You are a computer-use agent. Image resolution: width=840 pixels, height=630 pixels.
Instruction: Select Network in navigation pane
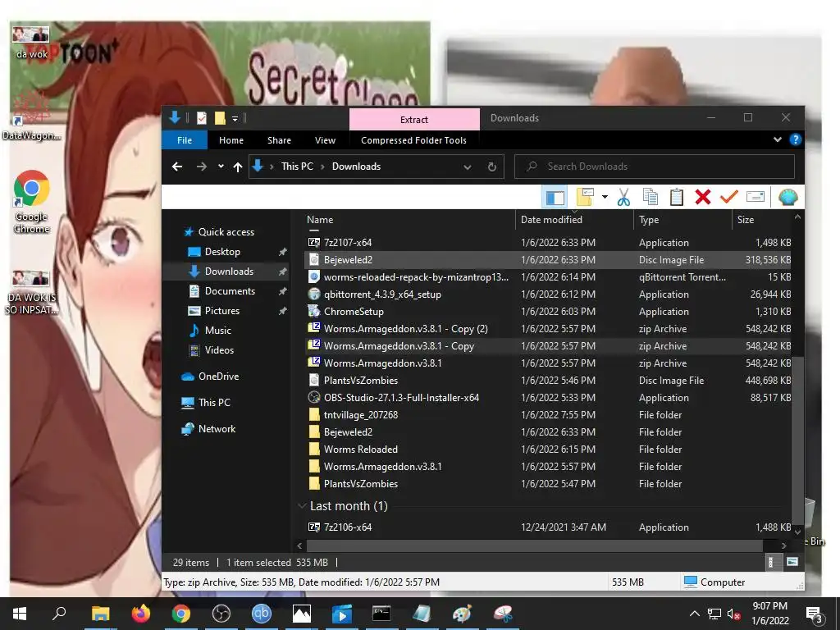217,428
